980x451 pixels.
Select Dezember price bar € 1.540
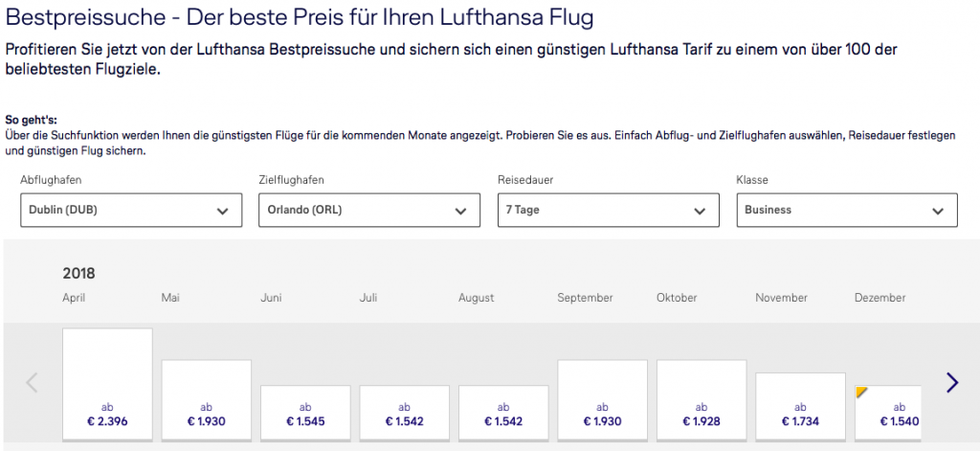click(888, 413)
